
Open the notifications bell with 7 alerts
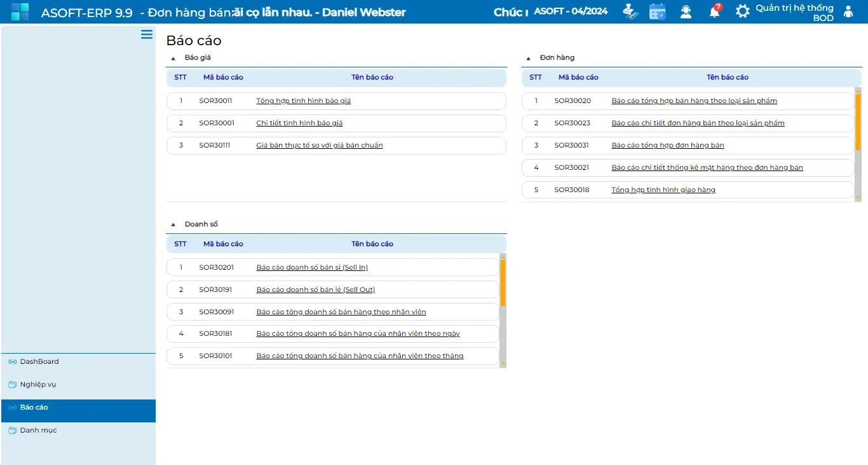click(x=714, y=11)
